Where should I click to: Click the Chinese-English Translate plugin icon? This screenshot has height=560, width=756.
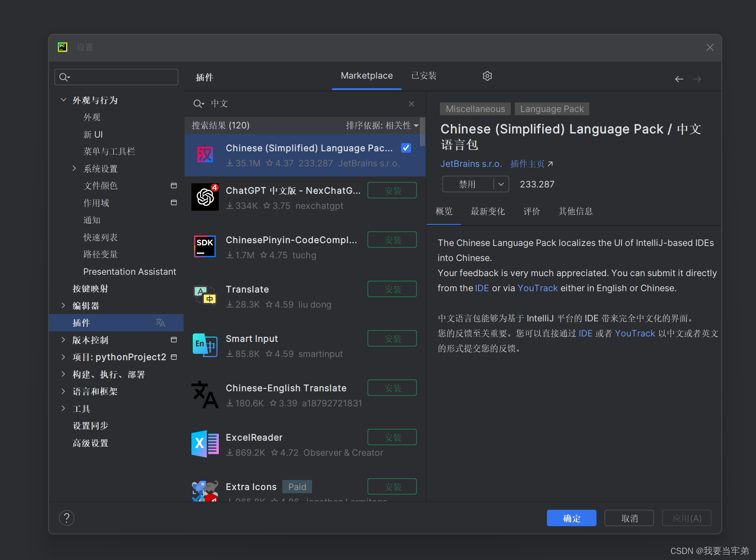pos(205,395)
